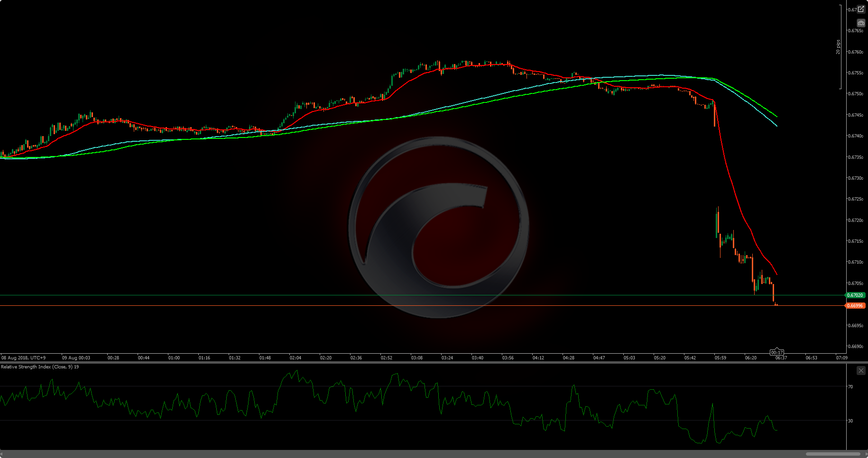Click the 05:59 time axis label
The height and width of the screenshot is (458, 868).
tap(720, 358)
